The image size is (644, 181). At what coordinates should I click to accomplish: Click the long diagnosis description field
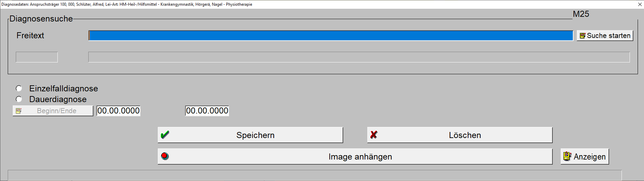coord(359,57)
